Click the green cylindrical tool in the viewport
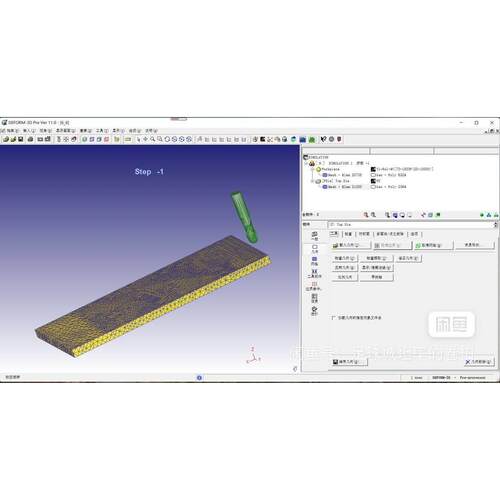Screen dimensions: 500x500 click(244, 217)
